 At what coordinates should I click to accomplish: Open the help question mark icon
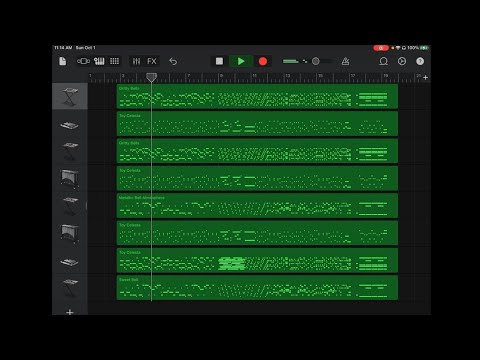click(x=420, y=61)
